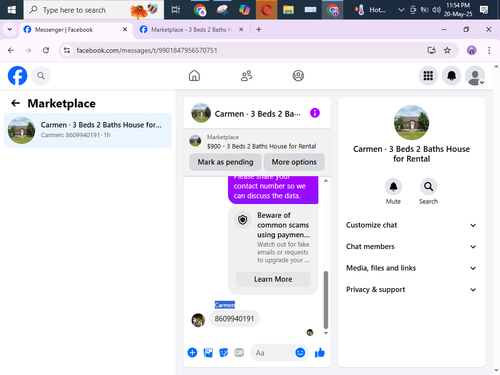The height and width of the screenshot is (375, 500).
Task: Expand Chat members section
Action: click(x=411, y=246)
